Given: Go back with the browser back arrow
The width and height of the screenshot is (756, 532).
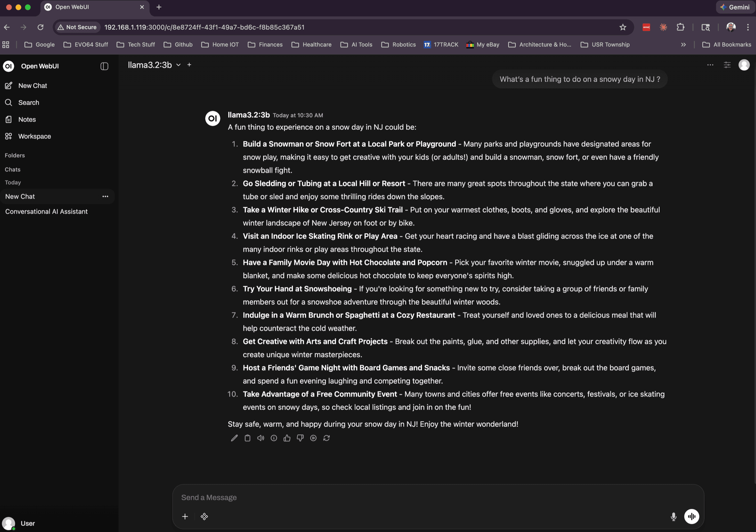Looking at the screenshot, I should tap(7, 27).
